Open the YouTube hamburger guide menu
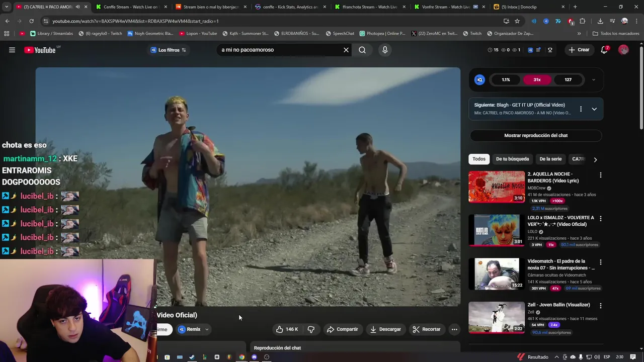Image resolution: width=644 pixels, height=362 pixels. [12, 50]
